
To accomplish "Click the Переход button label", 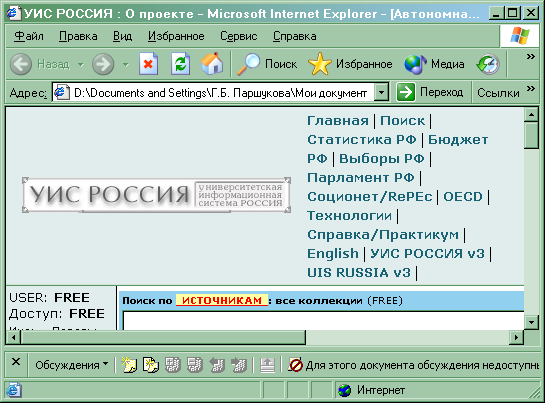I will tap(441, 92).
